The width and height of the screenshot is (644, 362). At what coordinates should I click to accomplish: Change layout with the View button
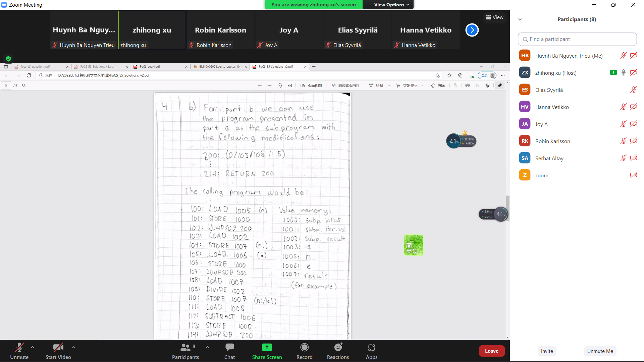pos(494,17)
